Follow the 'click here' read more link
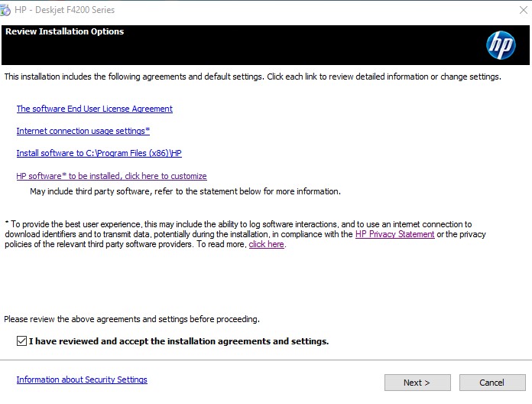Viewport: 532px width, 404px height. (266, 244)
